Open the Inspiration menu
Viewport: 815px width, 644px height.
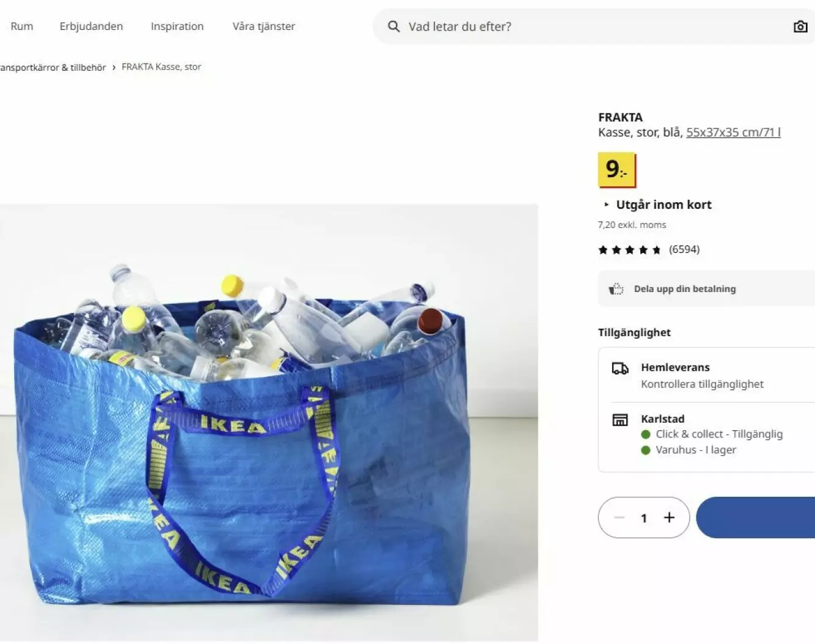(177, 26)
